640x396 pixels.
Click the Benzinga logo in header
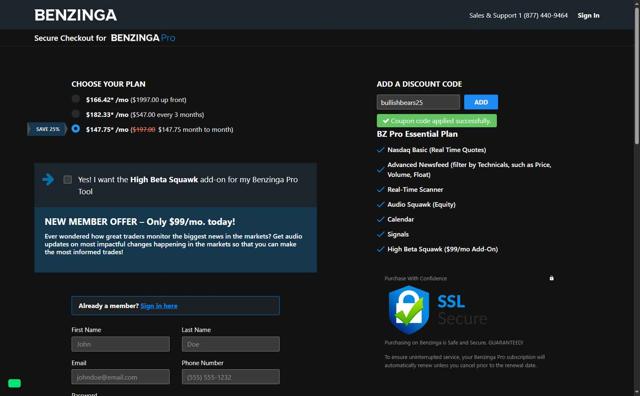(76, 16)
